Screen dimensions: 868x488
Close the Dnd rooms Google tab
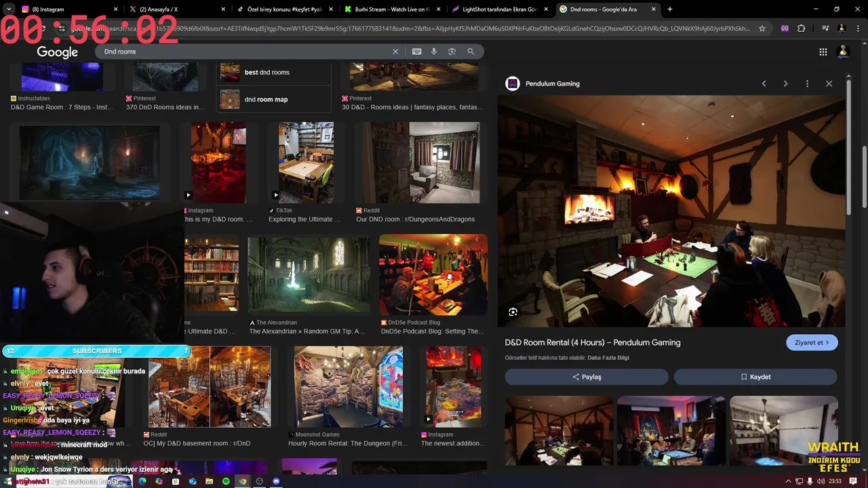click(654, 9)
